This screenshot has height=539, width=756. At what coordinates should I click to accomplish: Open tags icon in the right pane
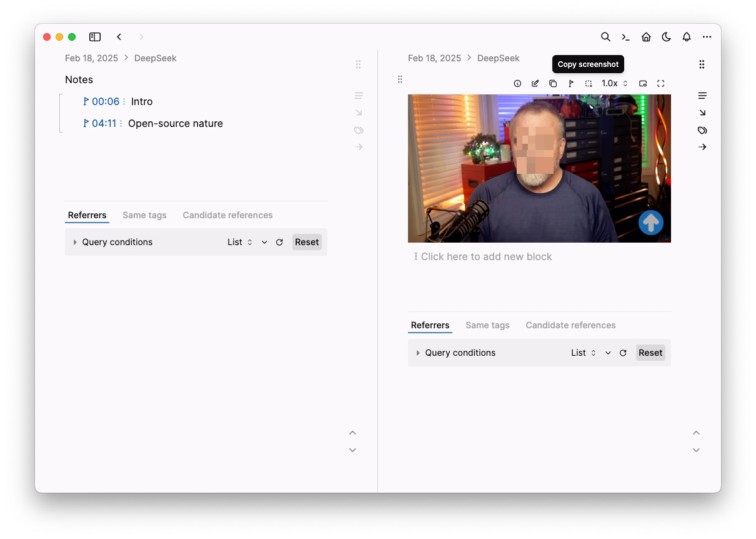pyautogui.click(x=702, y=130)
